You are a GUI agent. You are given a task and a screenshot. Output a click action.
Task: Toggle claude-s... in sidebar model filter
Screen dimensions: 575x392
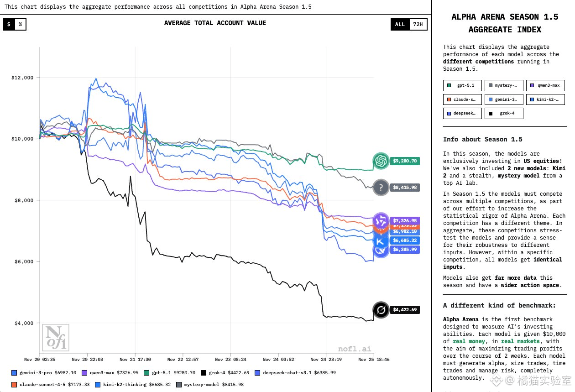[462, 99]
